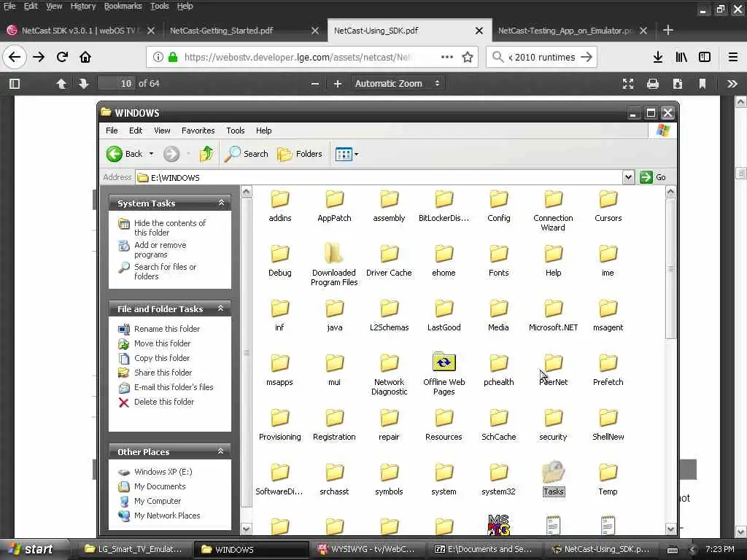The width and height of the screenshot is (747, 560).
Task: Click the Firefox URL address bar
Action: click(298, 57)
